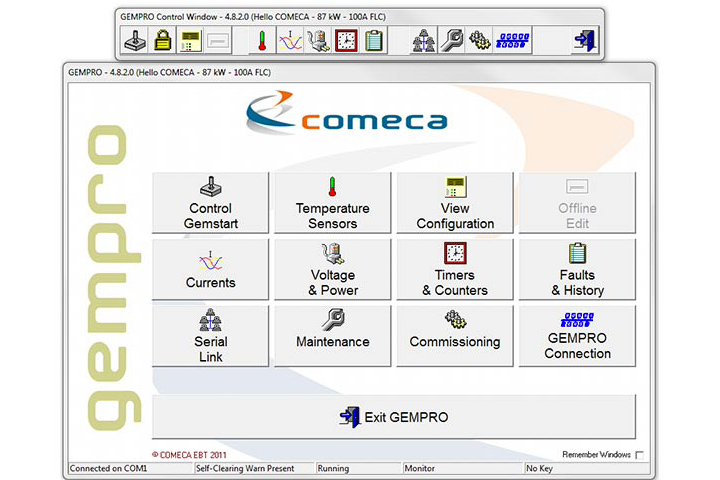Click the joystick Control Gemstart toolbar icon
This screenshot has width=720, height=480.
(x=135, y=40)
